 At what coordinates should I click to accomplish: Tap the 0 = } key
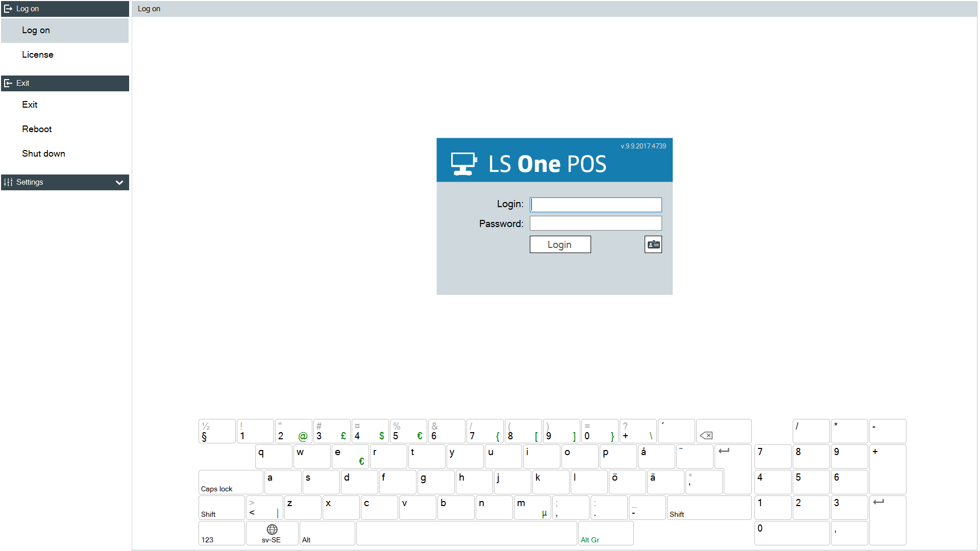click(600, 431)
